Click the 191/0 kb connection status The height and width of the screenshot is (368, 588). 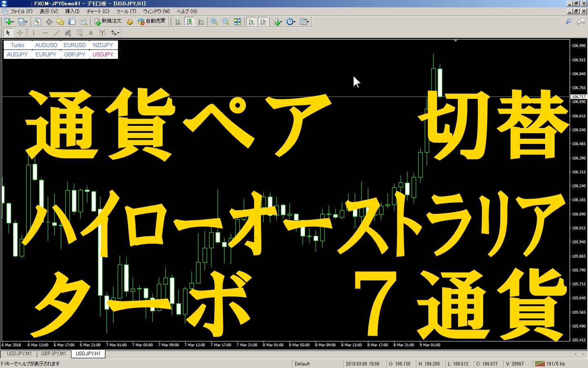click(550, 364)
